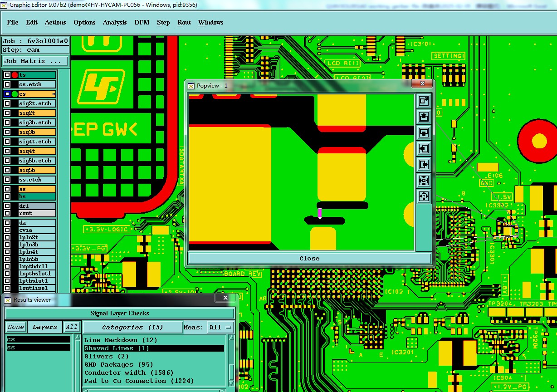This screenshot has width=557, height=392.
Task: Select the 1pthslot1 layer name
Action: point(37,281)
